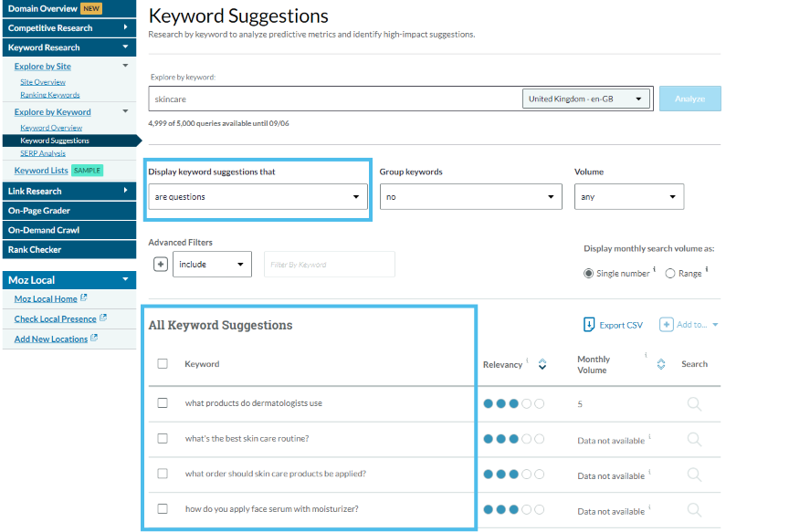This screenshot has width=789, height=532.
Task: Click search magnifier for 'how do you apply face serum' row
Action: pyautogui.click(x=694, y=510)
